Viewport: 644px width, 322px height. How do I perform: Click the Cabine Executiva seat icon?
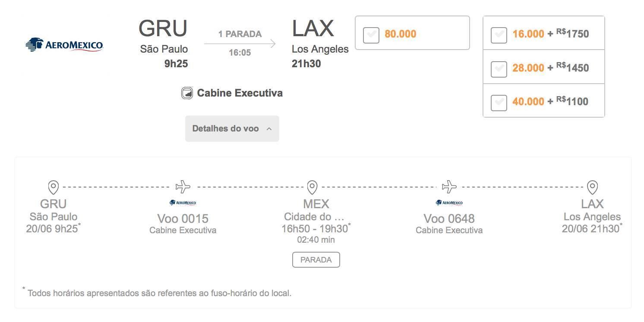click(x=187, y=93)
